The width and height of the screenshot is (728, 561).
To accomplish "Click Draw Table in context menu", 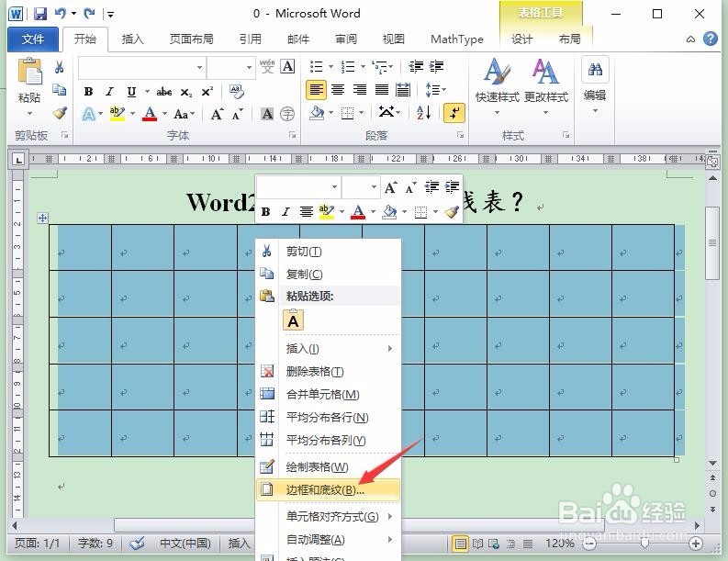I will pyautogui.click(x=328, y=466).
